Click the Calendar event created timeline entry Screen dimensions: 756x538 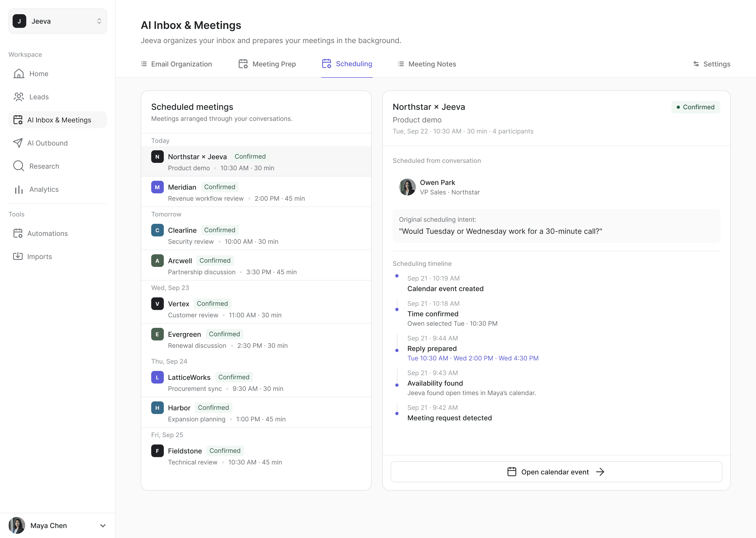(445, 284)
